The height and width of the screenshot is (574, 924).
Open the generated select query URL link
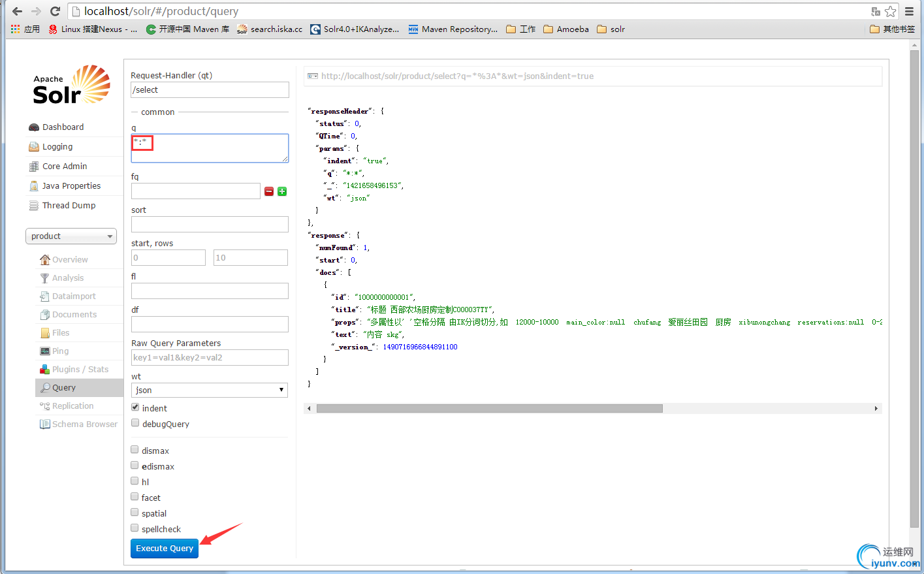click(x=457, y=76)
